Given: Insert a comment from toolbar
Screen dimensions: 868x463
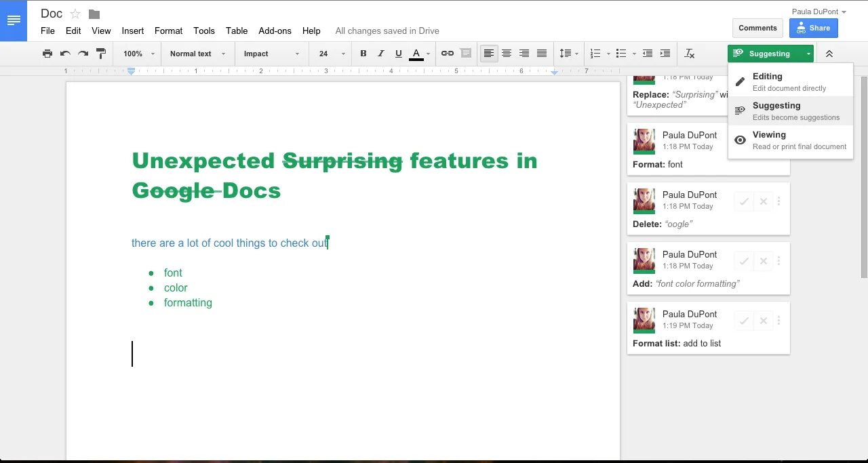Looking at the screenshot, I should (x=465, y=54).
